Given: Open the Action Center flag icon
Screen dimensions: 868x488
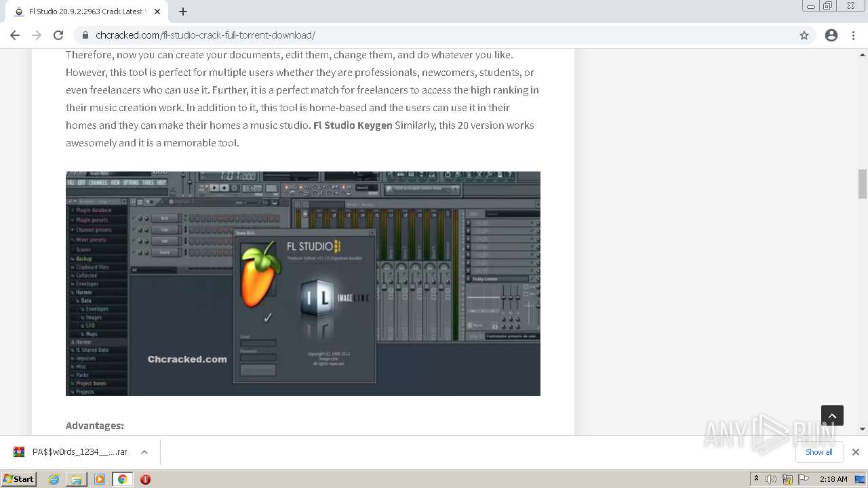Looking at the screenshot, I should (x=804, y=479).
